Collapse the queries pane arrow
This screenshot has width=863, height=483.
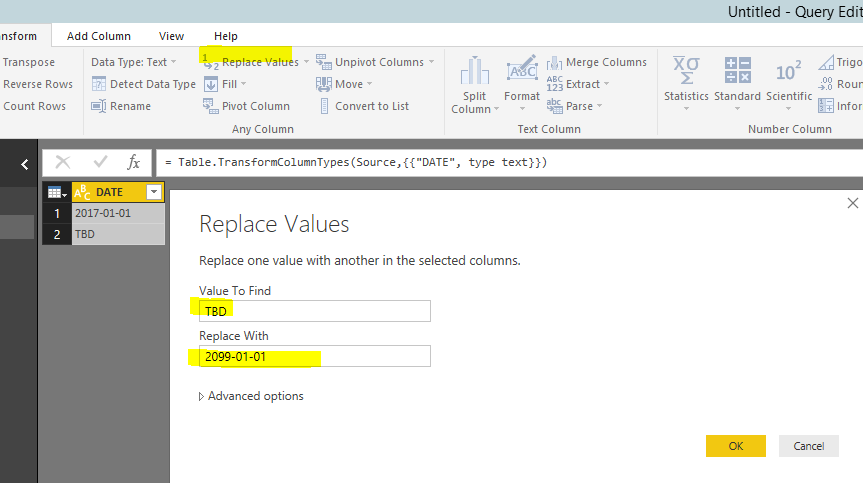point(25,164)
